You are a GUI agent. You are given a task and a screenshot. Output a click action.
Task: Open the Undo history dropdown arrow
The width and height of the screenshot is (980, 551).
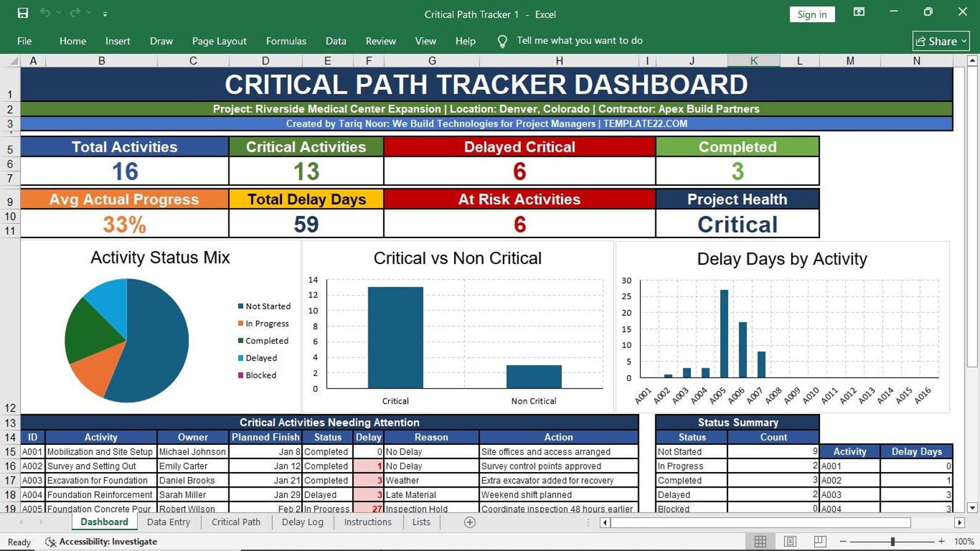coord(59,13)
